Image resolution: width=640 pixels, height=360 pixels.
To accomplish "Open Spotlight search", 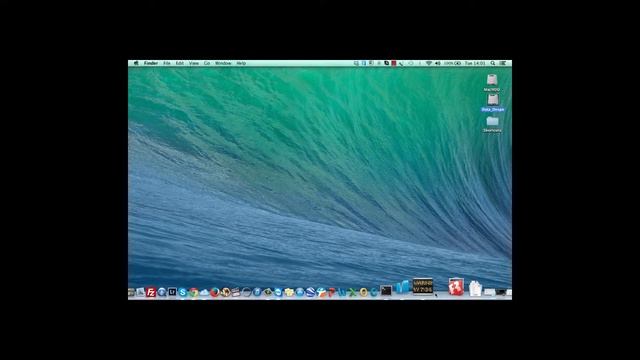I will pyautogui.click(x=493, y=63).
